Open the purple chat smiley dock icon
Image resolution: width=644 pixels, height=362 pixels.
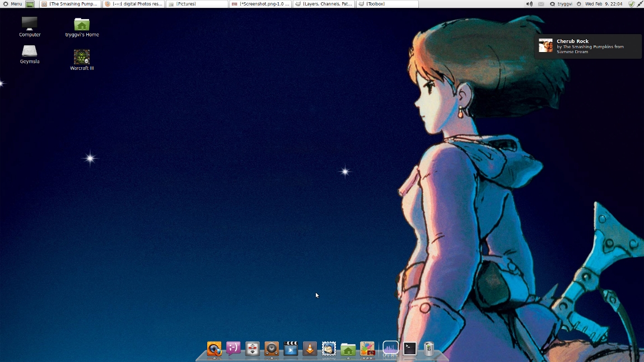click(x=234, y=349)
